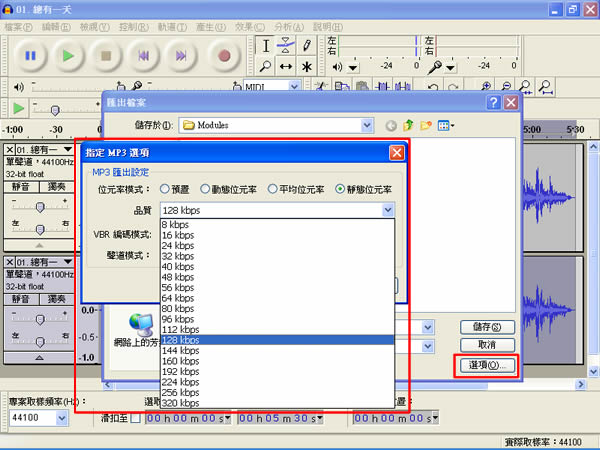Screen dimensions: 600x450
Task: Collapse the second track with its up arrow
Action: click(x=39, y=358)
